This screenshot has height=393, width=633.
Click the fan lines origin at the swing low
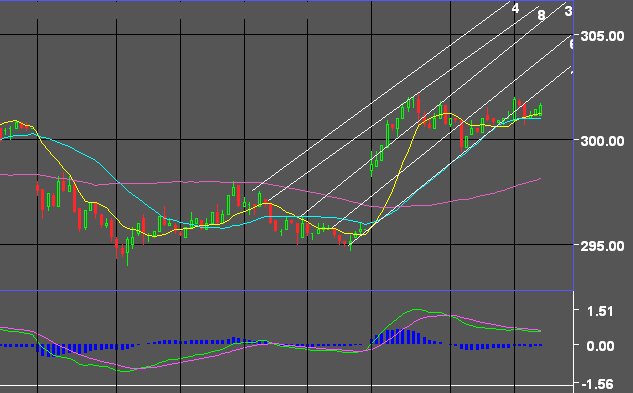(350, 244)
